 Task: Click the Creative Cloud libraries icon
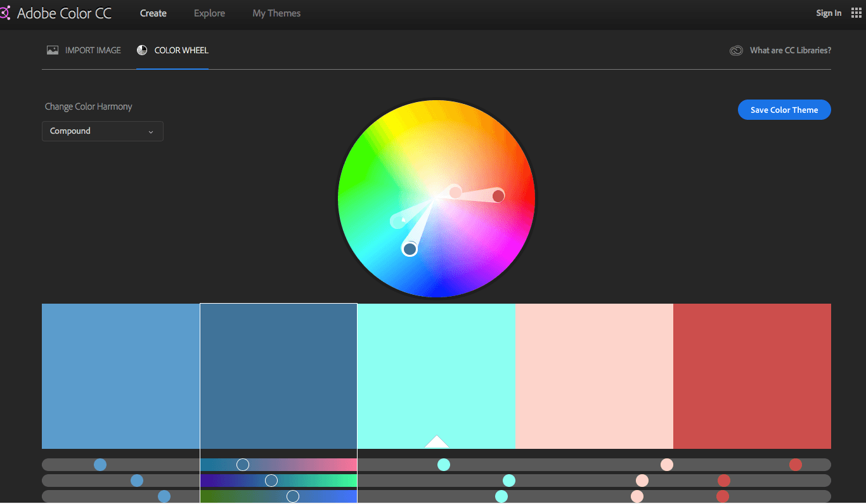pos(736,51)
